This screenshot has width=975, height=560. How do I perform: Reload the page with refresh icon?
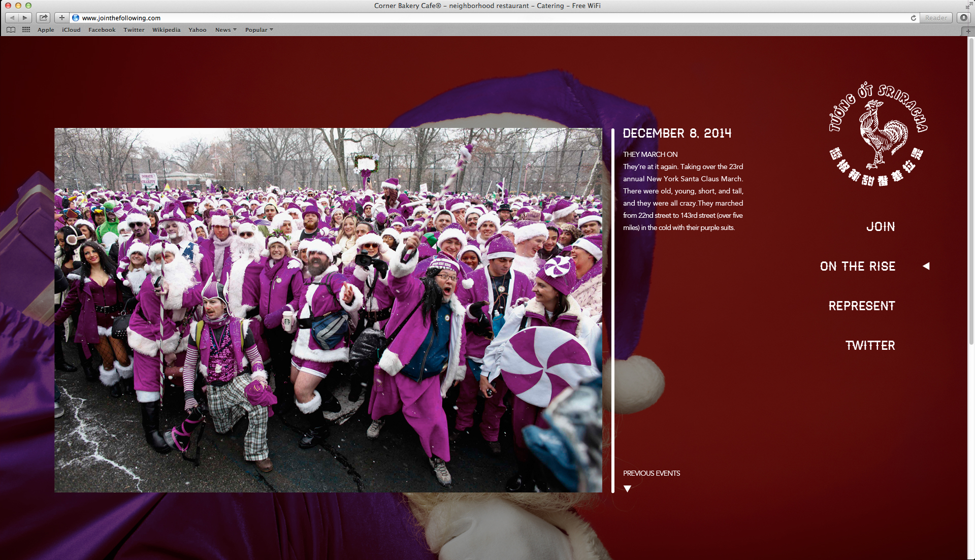click(913, 18)
